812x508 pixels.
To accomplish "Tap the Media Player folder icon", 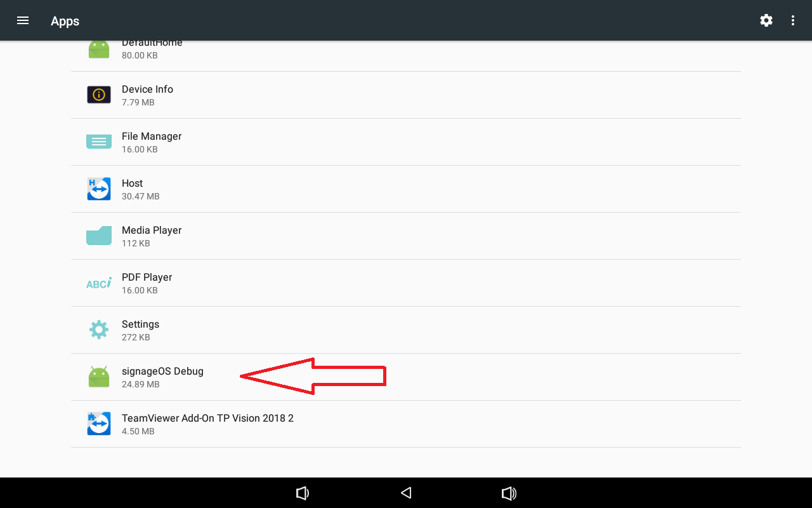I will point(99,236).
